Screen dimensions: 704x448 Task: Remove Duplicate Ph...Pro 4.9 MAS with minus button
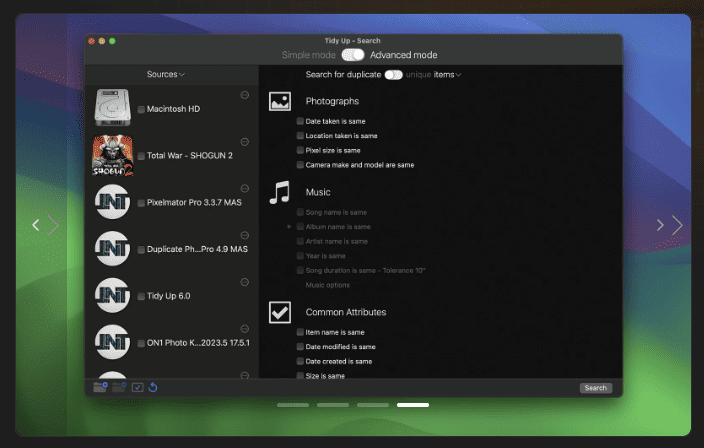pyautogui.click(x=245, y=235)
